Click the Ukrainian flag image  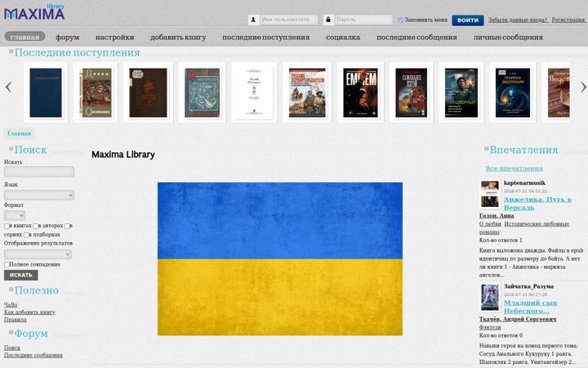point(280,258)
